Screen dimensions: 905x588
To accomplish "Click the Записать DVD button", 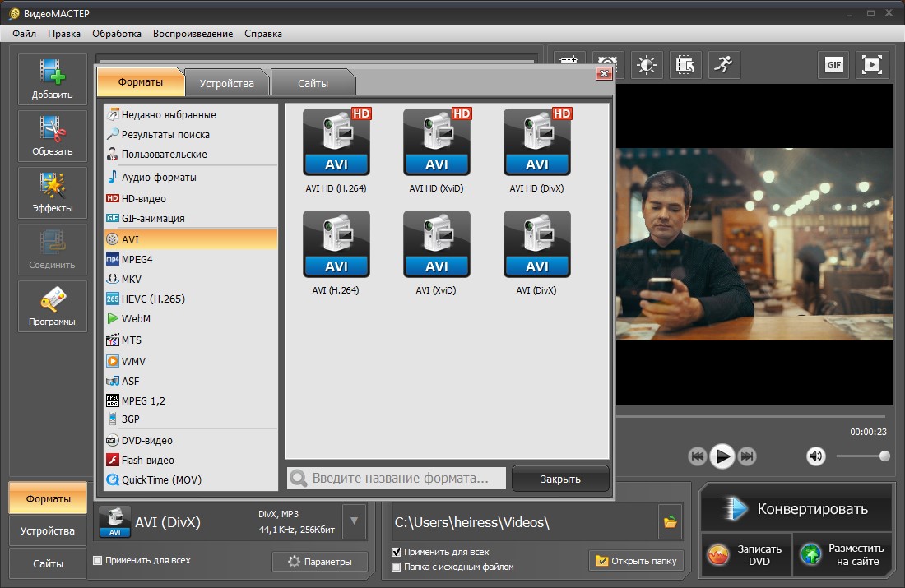I will click(x=746, y=554).
